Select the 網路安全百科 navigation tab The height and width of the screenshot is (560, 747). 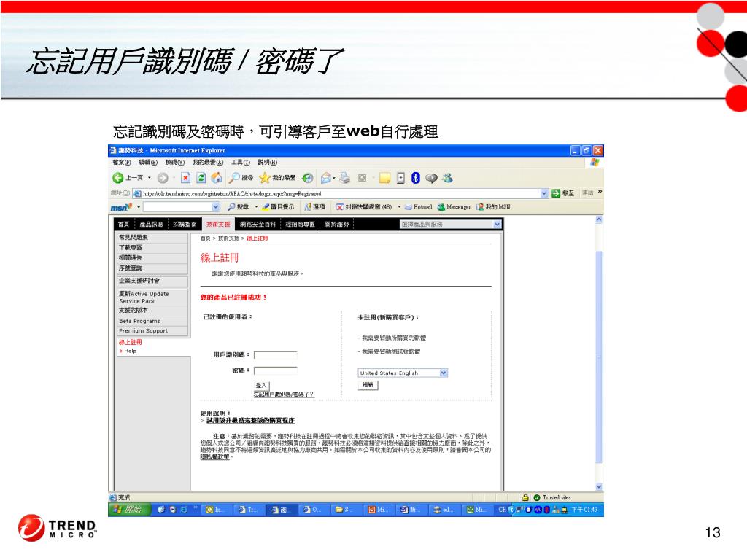(258, 225)
